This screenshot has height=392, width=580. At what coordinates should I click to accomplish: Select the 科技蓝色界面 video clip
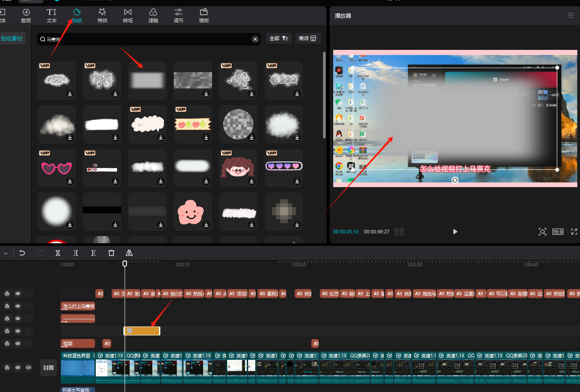78,367
